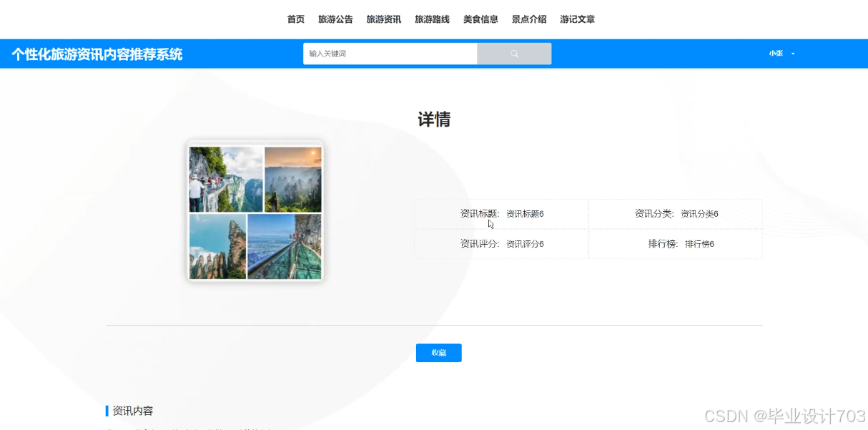Click the 资讯分类: field label
Viewport: 868px width, 430px height.
click(x=655, y=214)
